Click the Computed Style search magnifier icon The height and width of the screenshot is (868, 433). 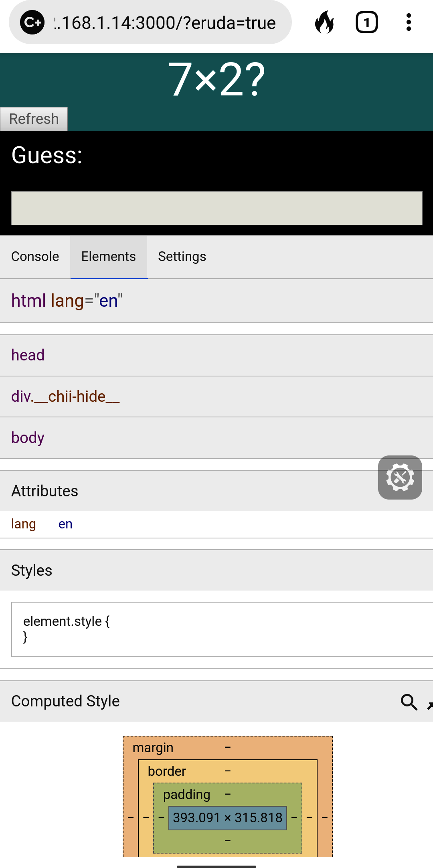[409, 702]
